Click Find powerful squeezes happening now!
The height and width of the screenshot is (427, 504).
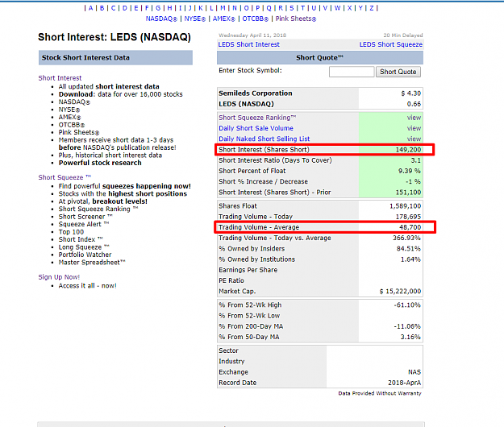pos(125,186)
